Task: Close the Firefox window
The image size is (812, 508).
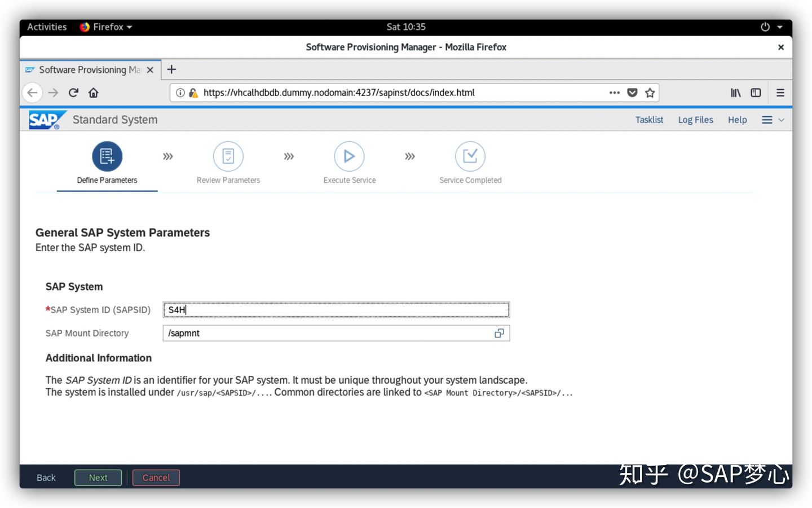Action: 781,47
